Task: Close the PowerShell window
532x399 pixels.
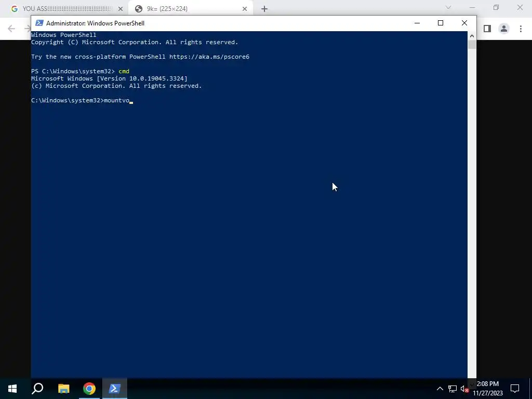Action: pos(464,23)
